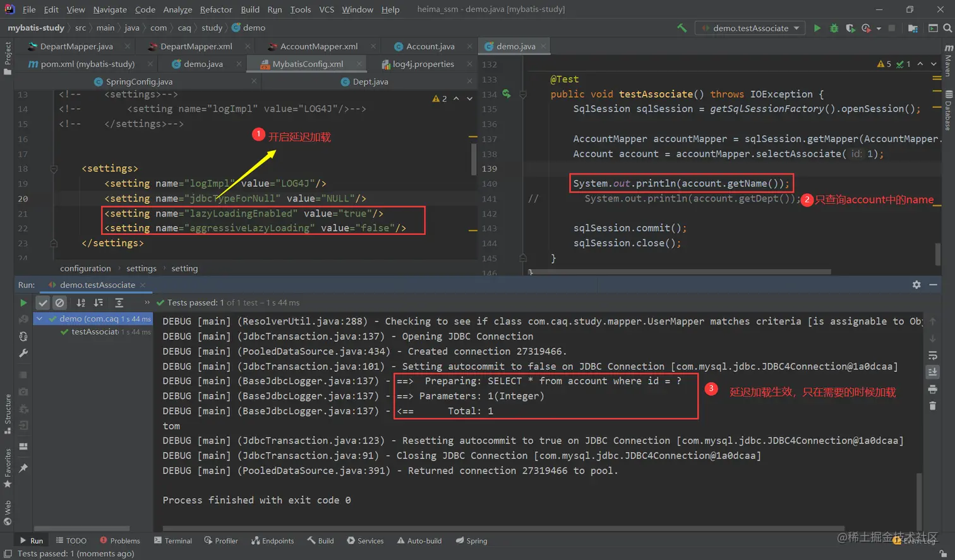Viewport: 955px width, 560px height.
Task: Expand the dropdown arrow next to profiler icon
Action: 879,28
